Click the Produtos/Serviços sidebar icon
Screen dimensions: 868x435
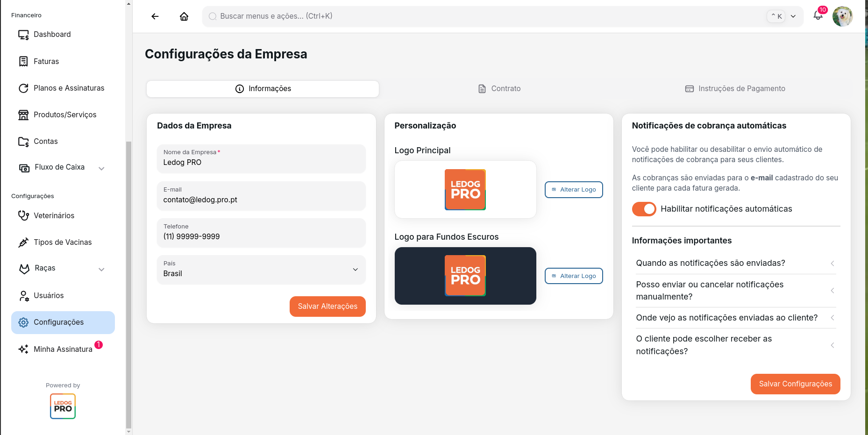pyautogui.click(x=23, y=114)
